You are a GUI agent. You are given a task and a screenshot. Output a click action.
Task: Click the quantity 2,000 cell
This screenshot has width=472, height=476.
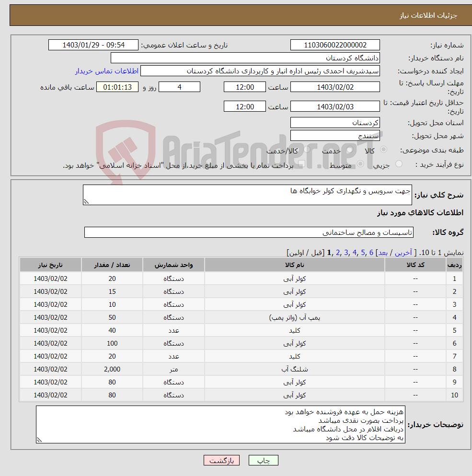point(112,370)
